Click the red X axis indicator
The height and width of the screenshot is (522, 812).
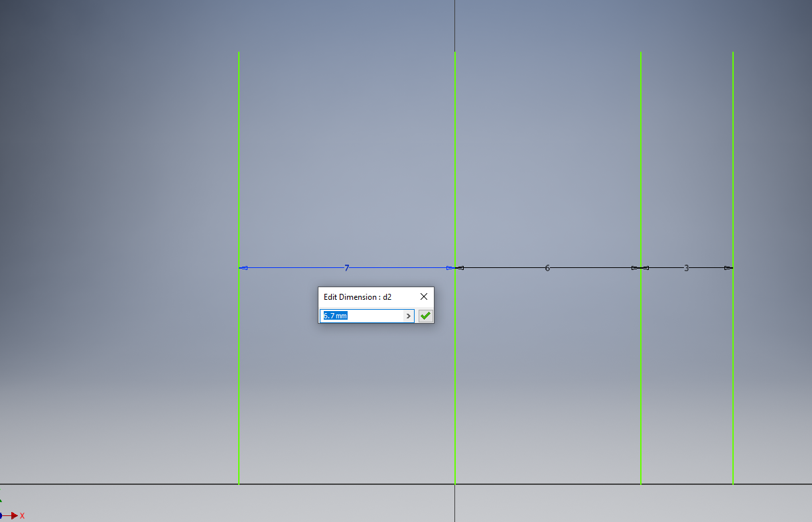(13, 515)
